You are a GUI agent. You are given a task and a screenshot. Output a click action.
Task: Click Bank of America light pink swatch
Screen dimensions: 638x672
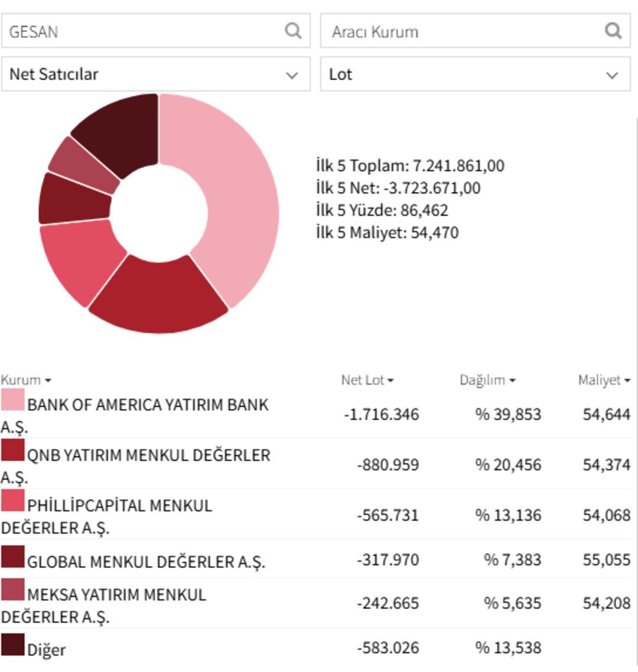(x=12, y=400)
